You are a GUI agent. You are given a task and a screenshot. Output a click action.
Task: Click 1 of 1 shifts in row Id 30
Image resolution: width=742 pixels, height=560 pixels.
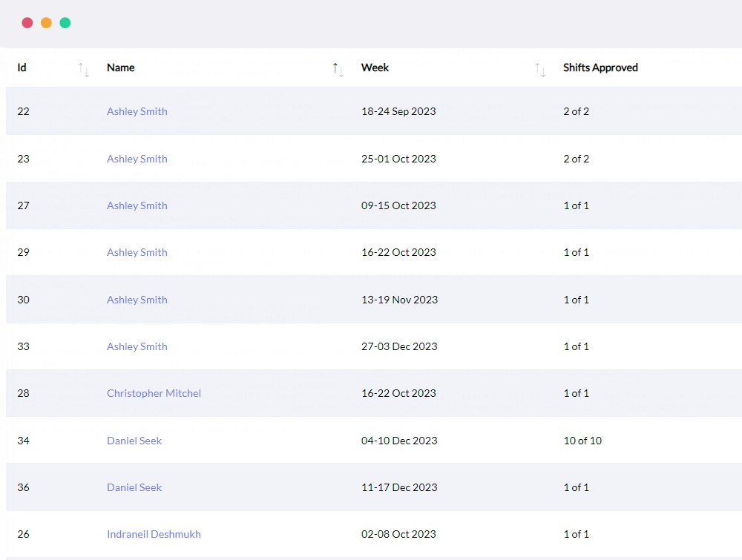pyautogui.click(x=576, y=300)
